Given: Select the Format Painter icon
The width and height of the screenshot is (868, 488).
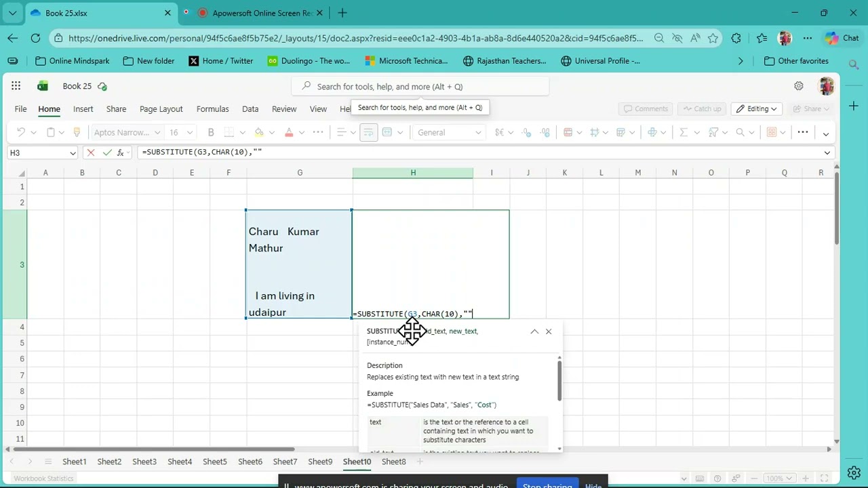Looking at the screenshot, I should pyautogui.click(x=77, y=132).
